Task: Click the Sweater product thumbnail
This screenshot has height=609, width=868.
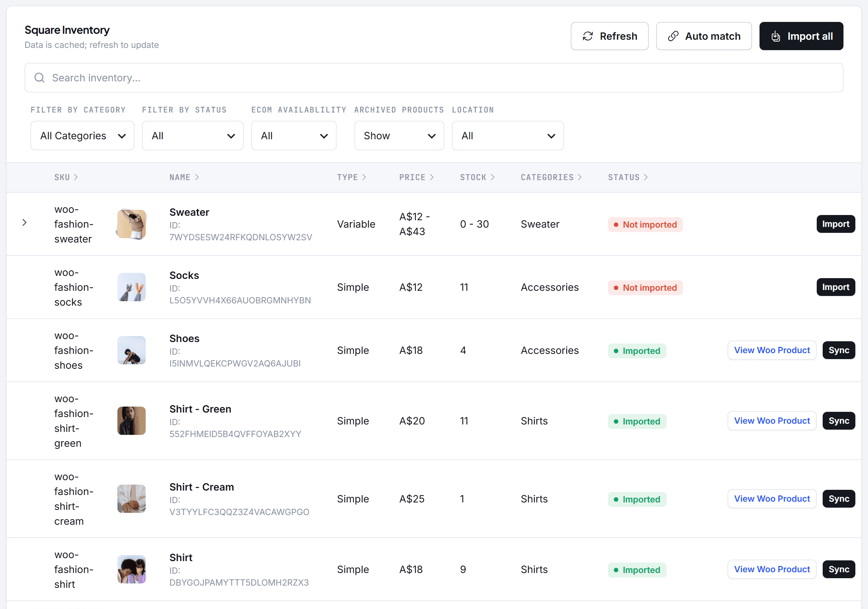Action: pos(131,224)
